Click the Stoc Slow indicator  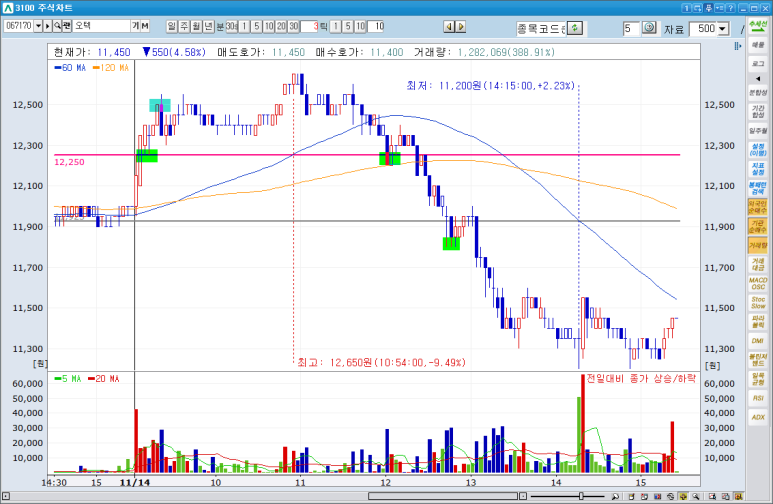pos(758,301)
